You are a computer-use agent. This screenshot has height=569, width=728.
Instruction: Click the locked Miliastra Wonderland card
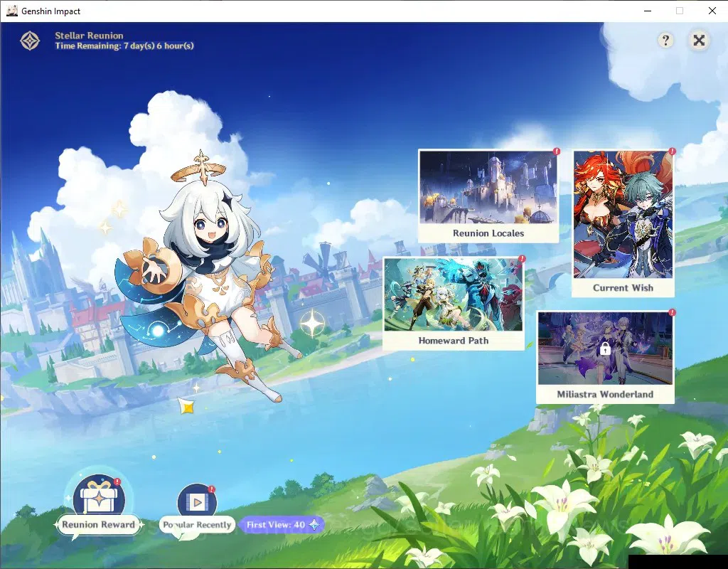(605, 357)
